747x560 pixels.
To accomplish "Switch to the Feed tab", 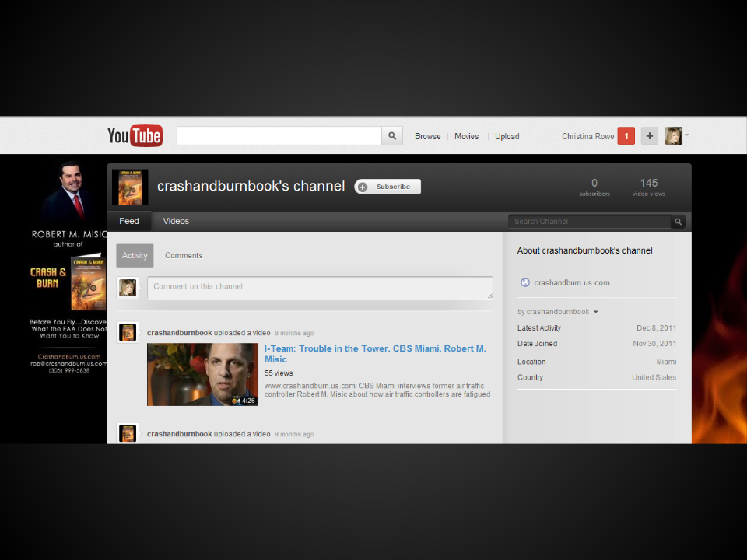I will [129, 221].
